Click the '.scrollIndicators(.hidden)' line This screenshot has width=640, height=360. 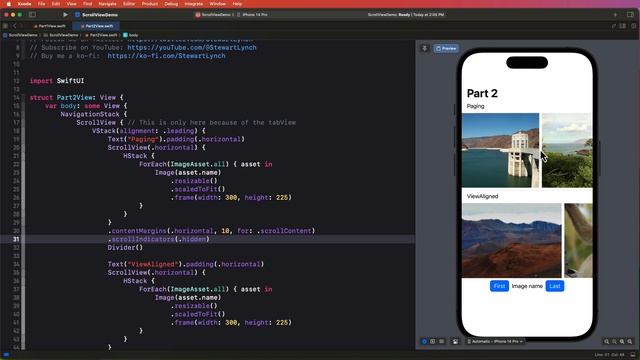(159, 239)
